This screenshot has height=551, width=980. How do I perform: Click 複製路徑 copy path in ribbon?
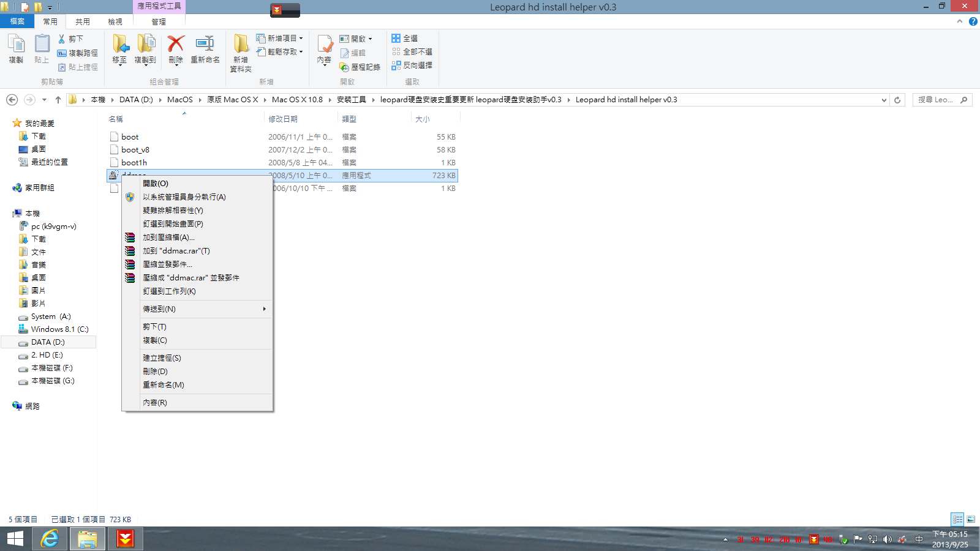[78, 53]
